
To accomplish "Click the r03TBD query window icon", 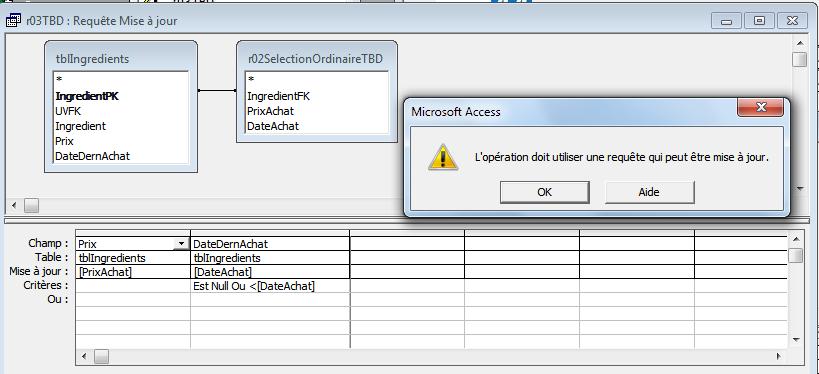I will click(x=13, y=21).
